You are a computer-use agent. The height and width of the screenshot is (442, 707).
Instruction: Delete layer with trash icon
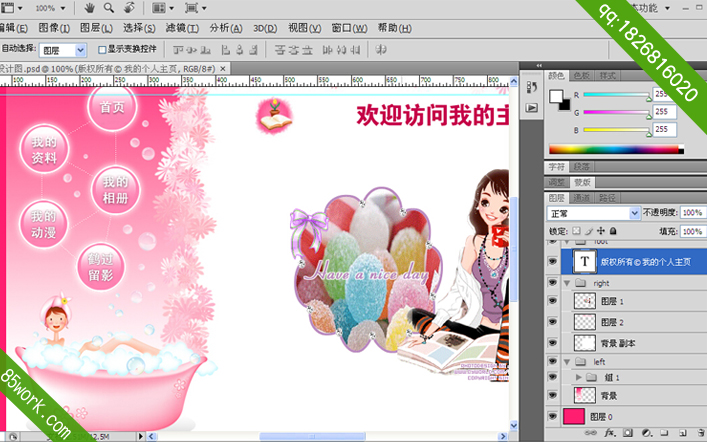pyautogui.click(x=700, y=433)
